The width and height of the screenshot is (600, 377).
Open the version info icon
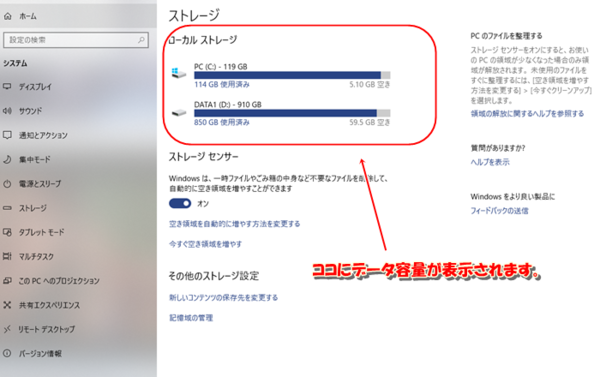pyautogui.click(x=7, y=353)
